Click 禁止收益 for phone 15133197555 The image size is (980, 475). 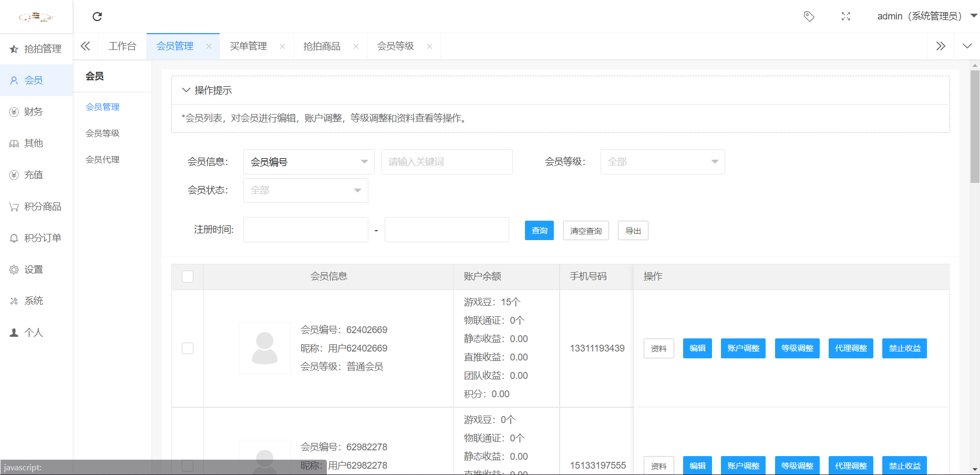[904, 466]
